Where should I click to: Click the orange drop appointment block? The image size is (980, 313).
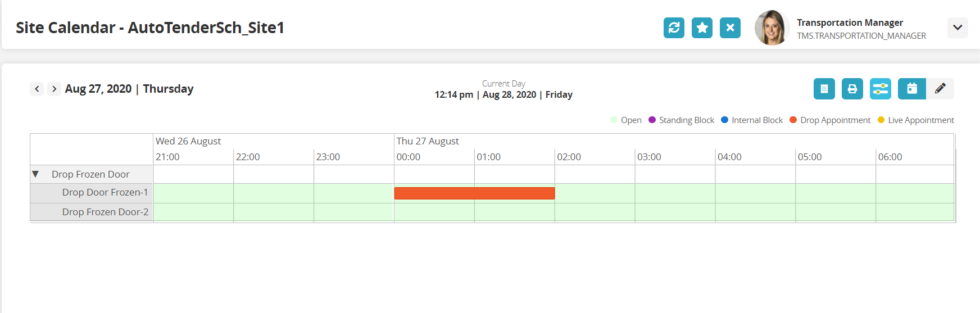tap(474, 193)
